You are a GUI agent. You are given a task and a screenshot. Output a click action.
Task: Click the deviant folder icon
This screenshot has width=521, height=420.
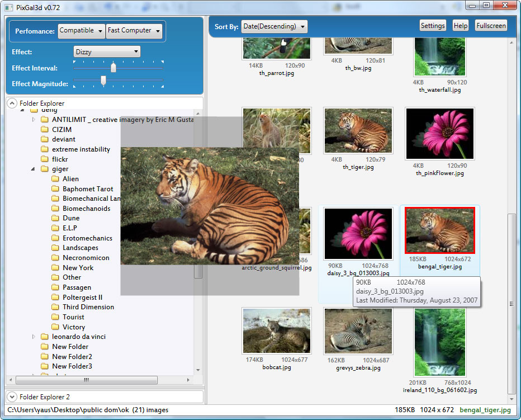45,139
